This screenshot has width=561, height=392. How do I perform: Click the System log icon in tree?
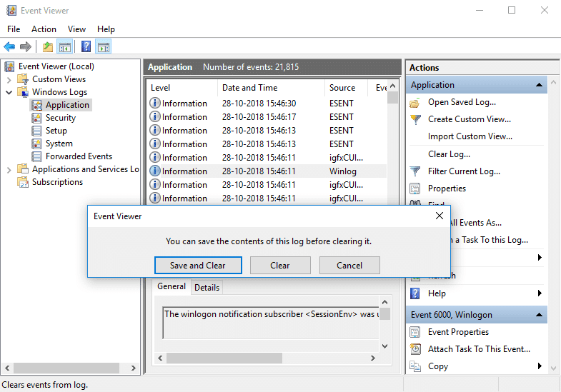[36, 144]
